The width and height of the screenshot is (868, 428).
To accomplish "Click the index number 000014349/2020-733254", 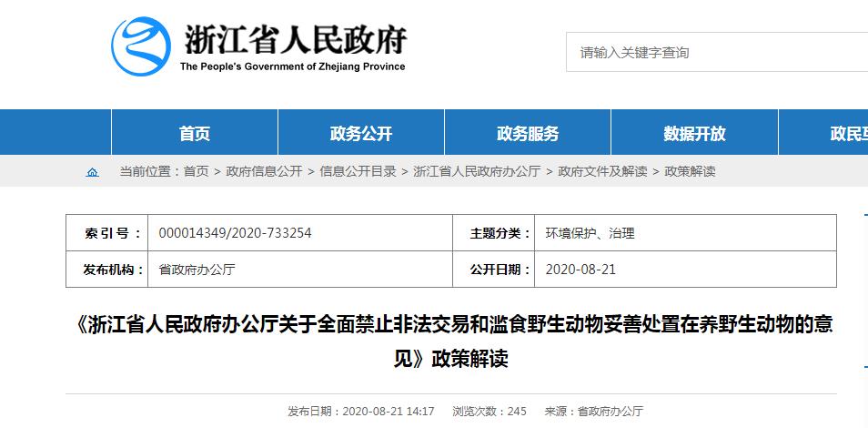I will click(x=235, y=233).
